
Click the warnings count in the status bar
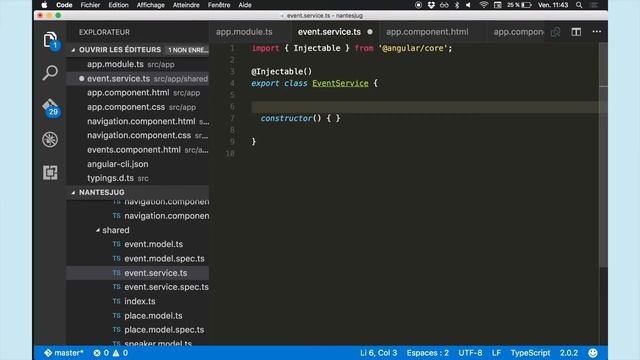coord(120,353)
